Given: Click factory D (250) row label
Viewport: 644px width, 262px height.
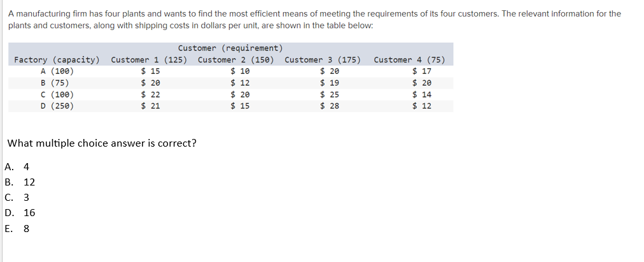Looking at the screenshot, I should pos(57,106).
